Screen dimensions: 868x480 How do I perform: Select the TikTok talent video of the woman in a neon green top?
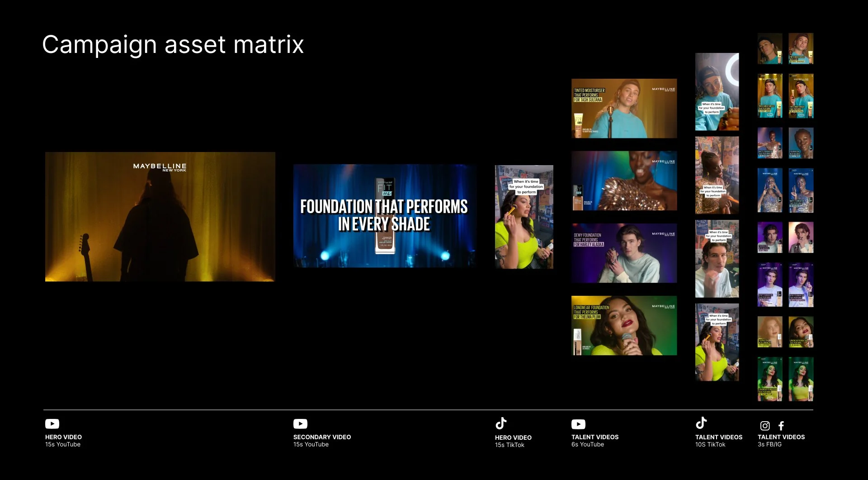pos(717,342)
